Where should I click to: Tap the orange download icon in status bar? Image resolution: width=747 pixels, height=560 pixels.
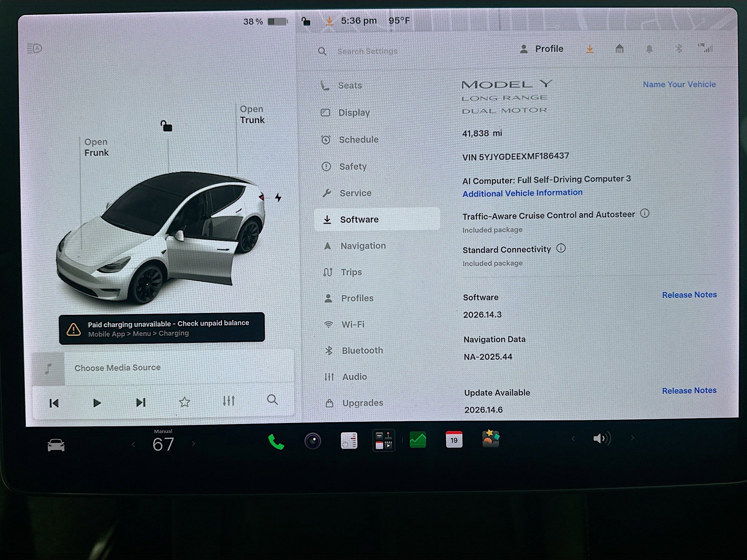pos(329,21)
